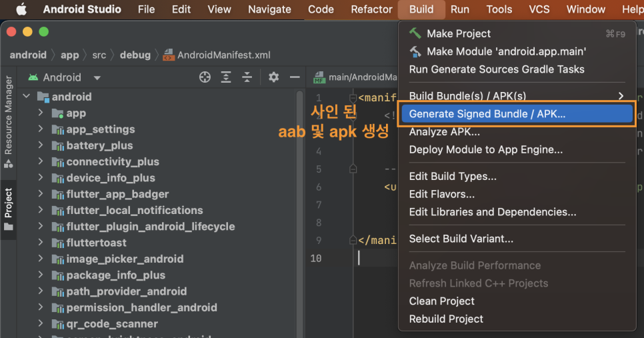644x338 pixels.
Task: Open Edit Libraries and Dependencies...
Action: click(x=517, y=212)
